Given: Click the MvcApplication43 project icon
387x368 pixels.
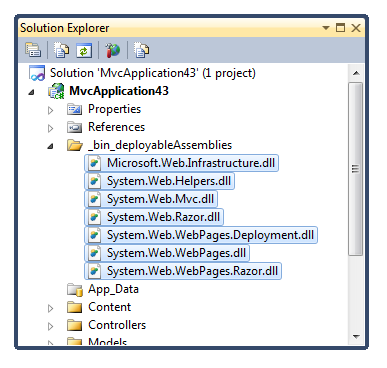Looking at the screenshot, I should 56,91.
